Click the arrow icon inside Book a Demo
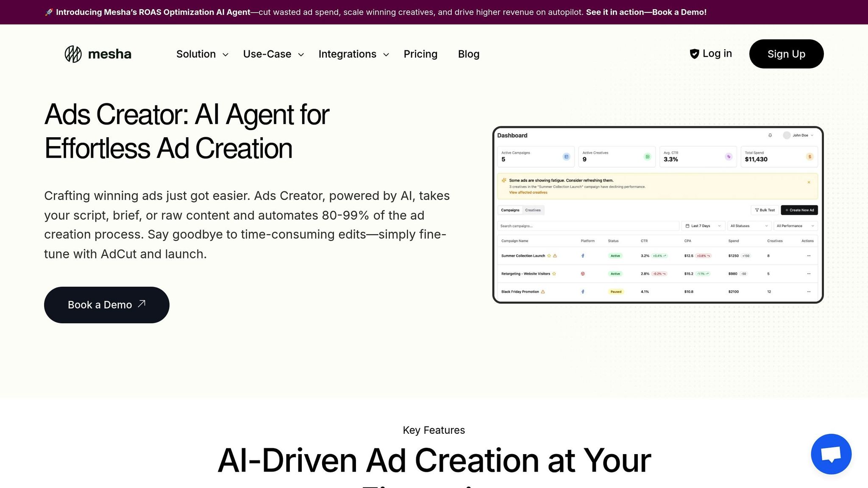The height and width of the screenshot is (488, 868). point(142,303)
